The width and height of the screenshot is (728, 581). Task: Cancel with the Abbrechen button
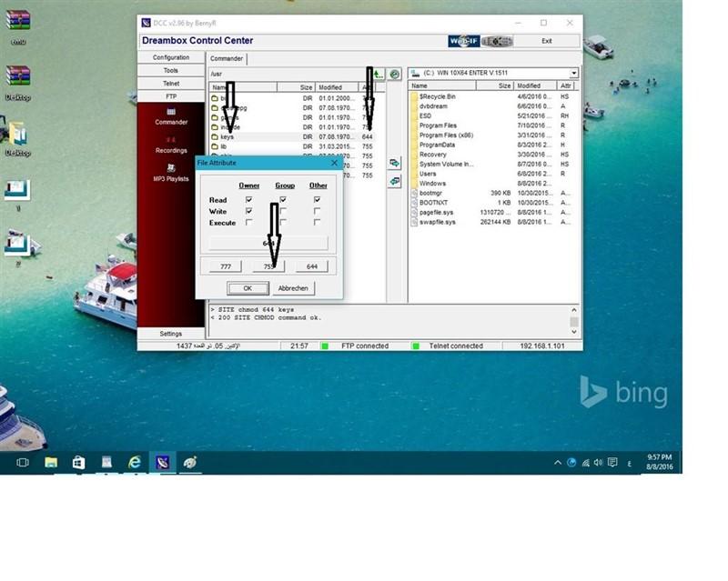pos(293,288)
